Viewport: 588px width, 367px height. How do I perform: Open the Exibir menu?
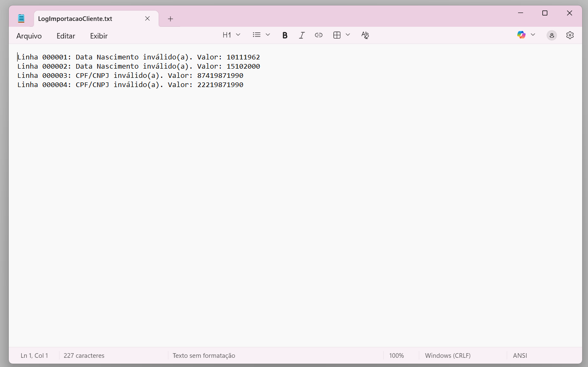[x=99, y=36]
